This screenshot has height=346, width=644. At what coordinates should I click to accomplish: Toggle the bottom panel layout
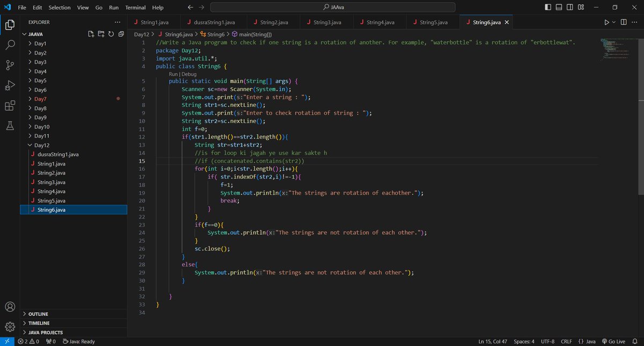point(559,8)
